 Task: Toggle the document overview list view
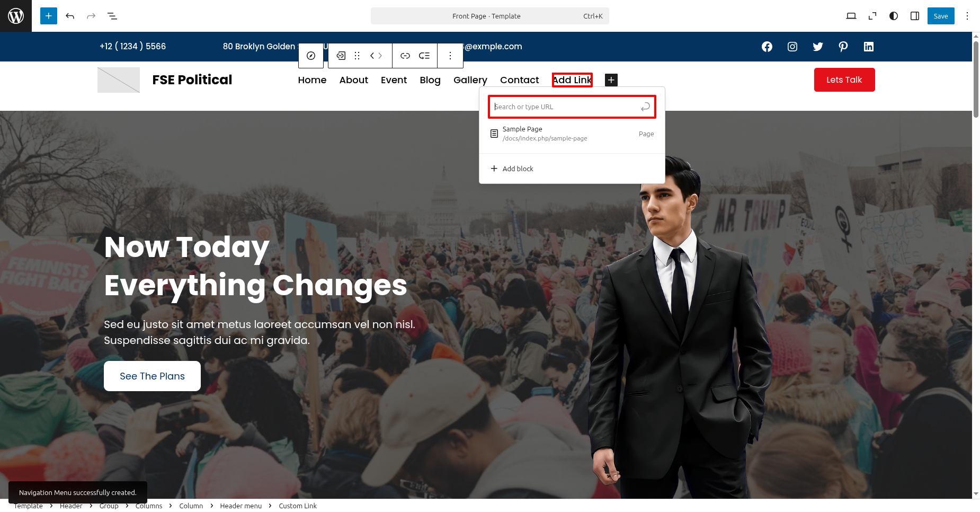pyautogui.click(x=112, y=16)
